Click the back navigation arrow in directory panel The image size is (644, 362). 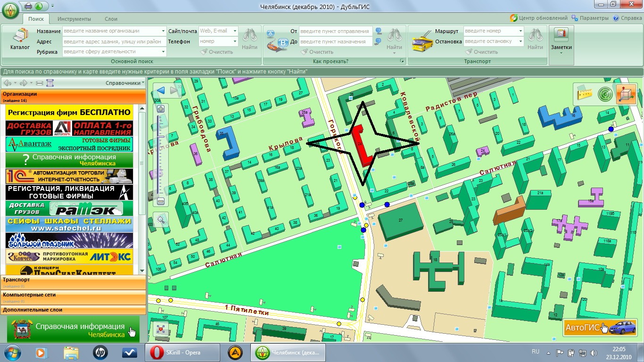point(8,83)
